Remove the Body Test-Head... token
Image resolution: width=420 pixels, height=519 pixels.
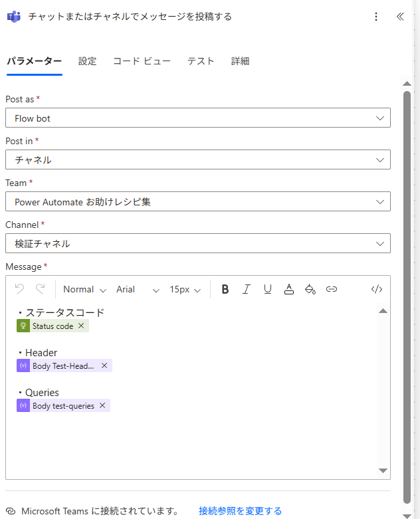point(104,365)
